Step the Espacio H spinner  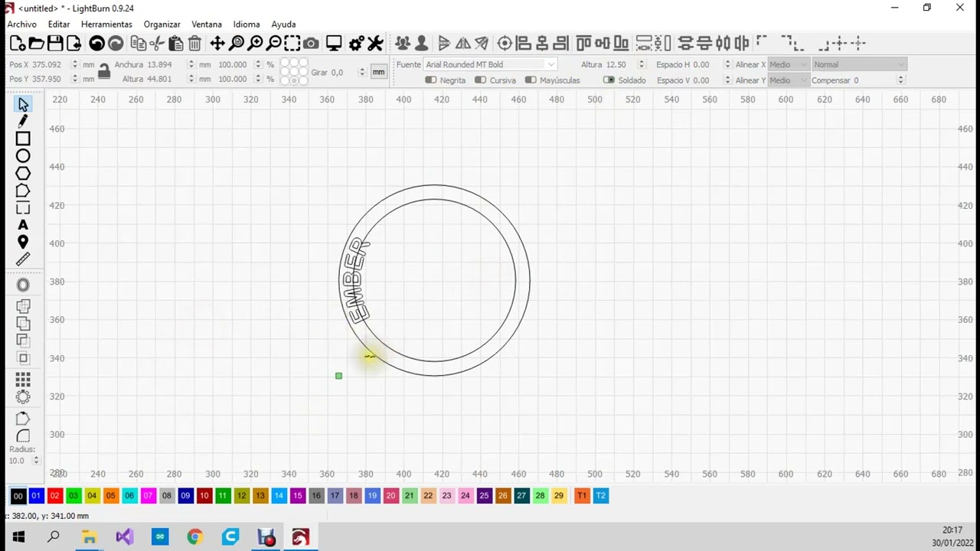tap(727, 64)
